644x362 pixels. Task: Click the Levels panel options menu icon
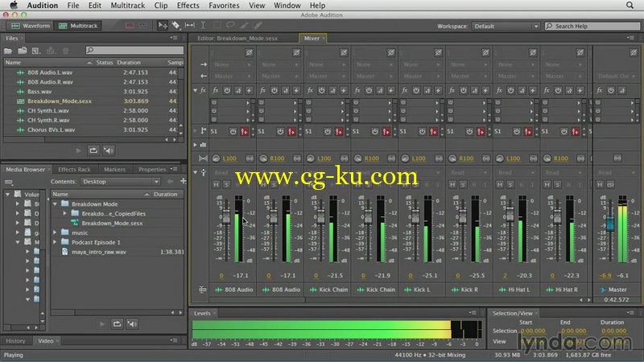click(x=473, y=313)
